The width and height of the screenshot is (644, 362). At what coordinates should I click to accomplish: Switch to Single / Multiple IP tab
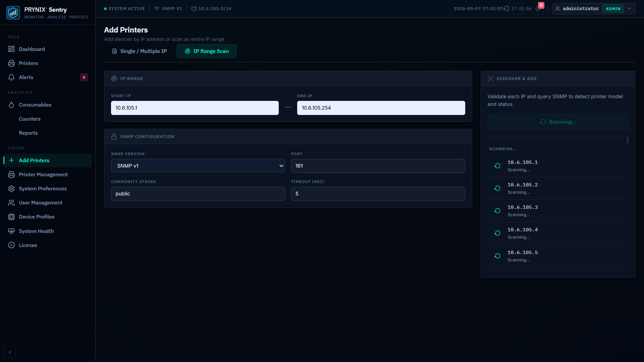tap(139, 51)
